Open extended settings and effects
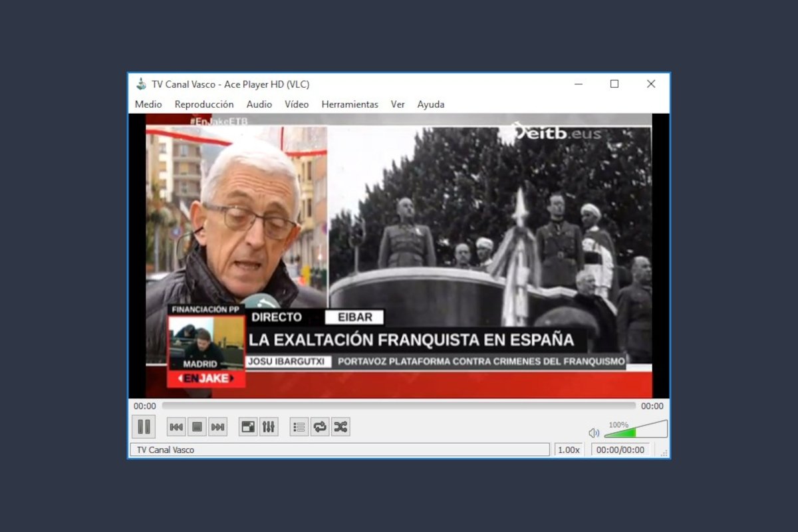This screenshot has height=532, width=798. tap(269, 427)
